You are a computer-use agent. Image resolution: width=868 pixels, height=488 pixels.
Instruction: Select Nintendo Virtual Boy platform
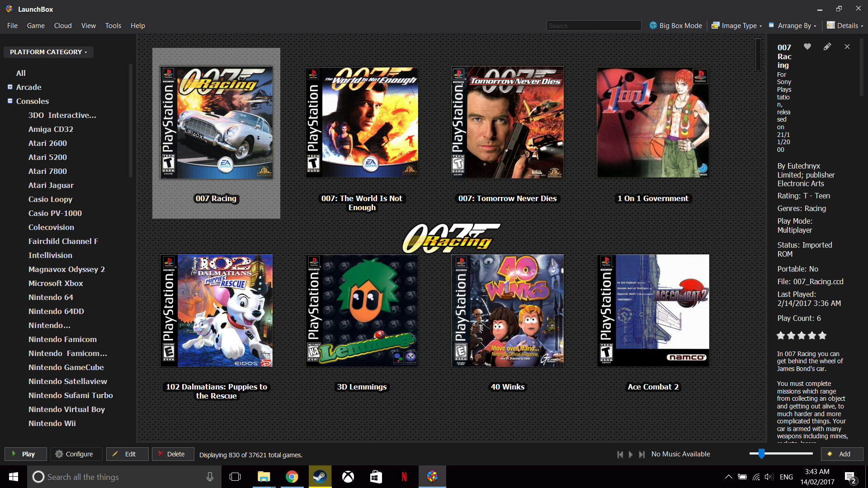tap(66, 409)
